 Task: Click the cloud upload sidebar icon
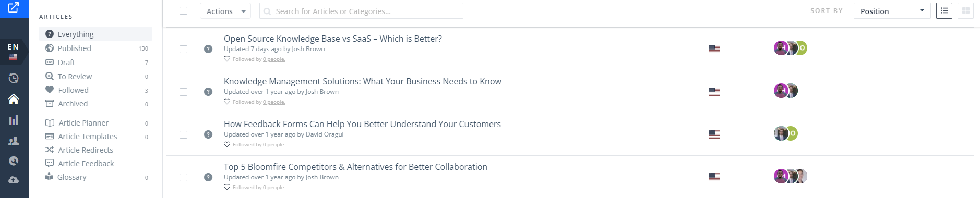click(14, 180)
